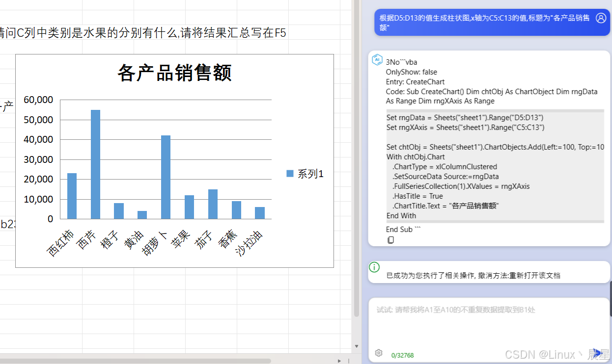Screen dimensions: 612x364
Task: Select the 橙子 bar in chart
Action: (x=119, y=211)
